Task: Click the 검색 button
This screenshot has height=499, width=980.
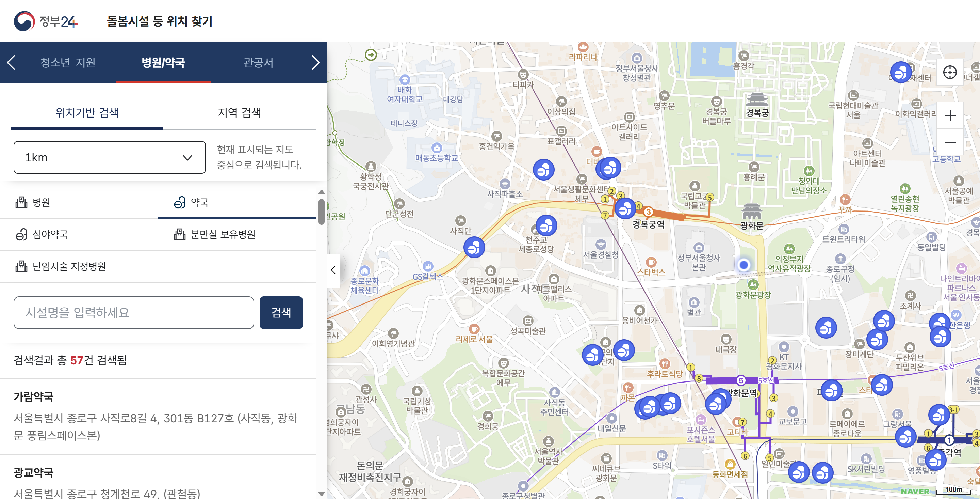Action: (281, 312)
